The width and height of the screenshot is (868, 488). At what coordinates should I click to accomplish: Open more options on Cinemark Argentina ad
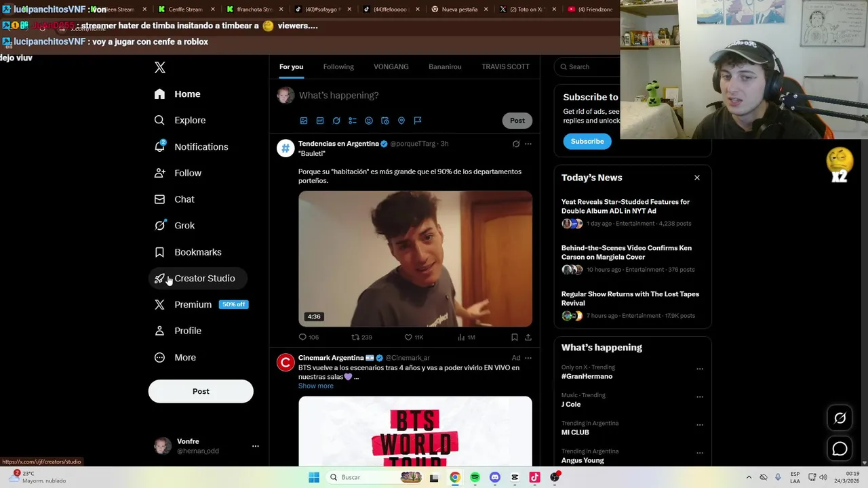point(528,358)
